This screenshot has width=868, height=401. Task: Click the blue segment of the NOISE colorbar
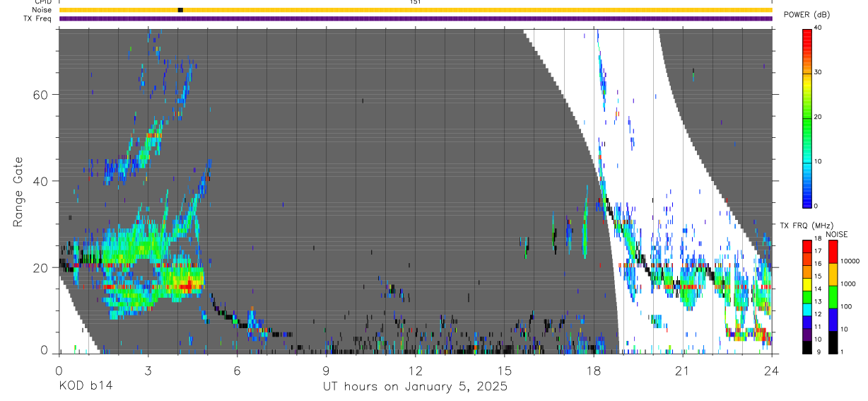(x=833, y=319)
